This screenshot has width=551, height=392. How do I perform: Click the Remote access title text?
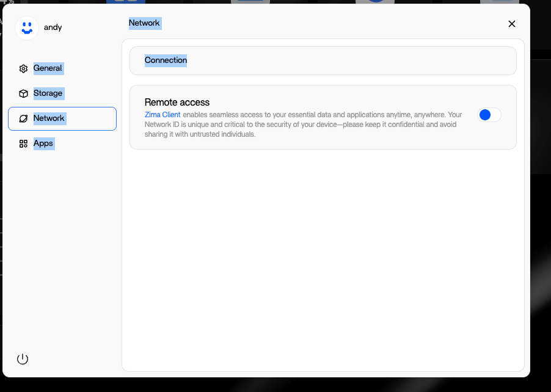coord(177,103)
